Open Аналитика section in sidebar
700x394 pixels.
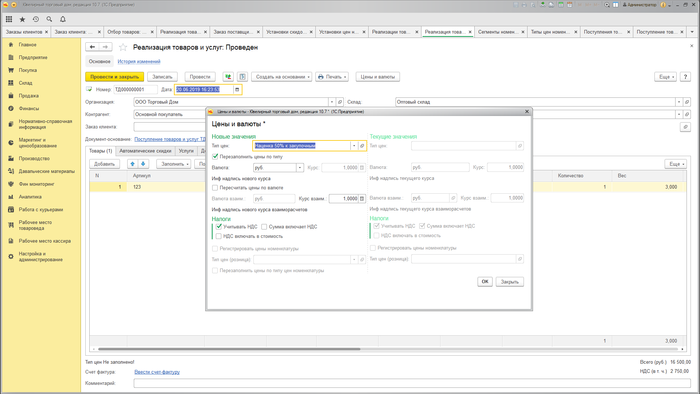tap(30, 197)
